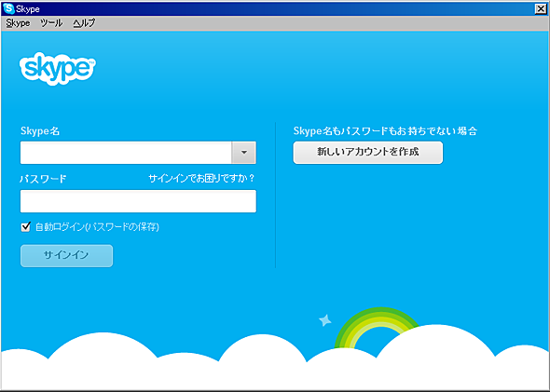Click the large Skype cloud logo

pyautogui.click(x=58, y=69)
